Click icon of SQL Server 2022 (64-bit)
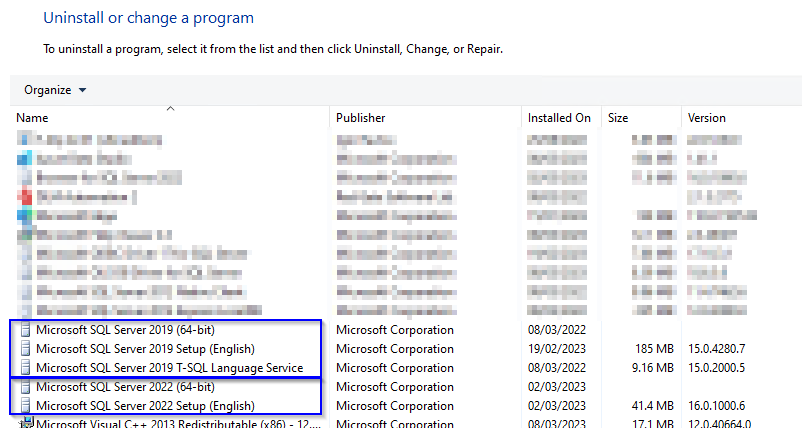 (x=25, y=387)
